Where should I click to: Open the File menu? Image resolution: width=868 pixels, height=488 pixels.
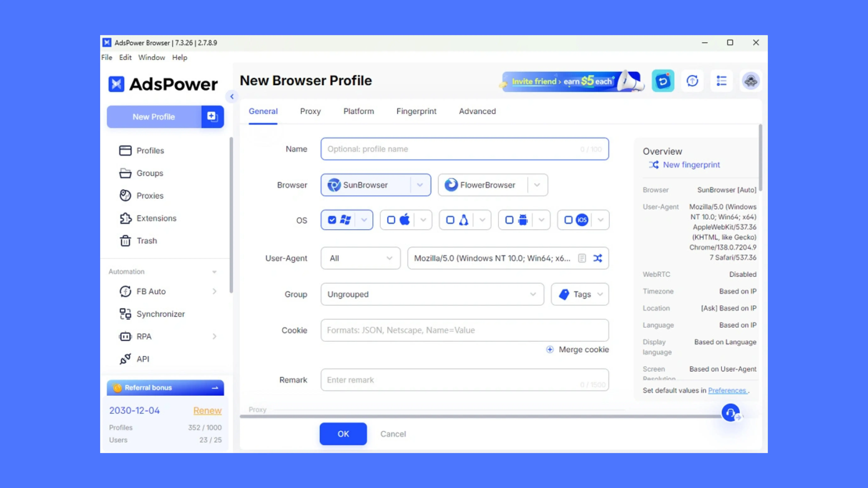[106, 58]
